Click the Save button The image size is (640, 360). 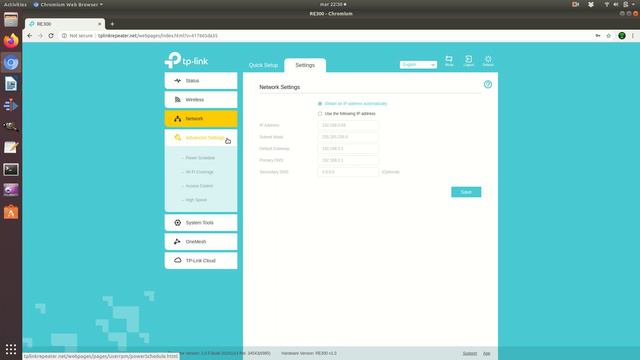click(466, 192)
